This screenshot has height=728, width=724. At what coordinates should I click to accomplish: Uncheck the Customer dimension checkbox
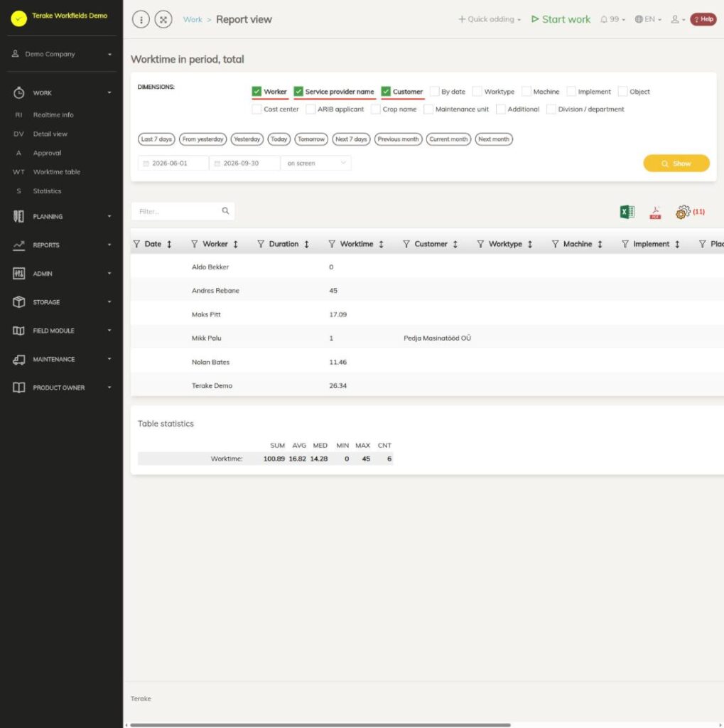(386, 92)
